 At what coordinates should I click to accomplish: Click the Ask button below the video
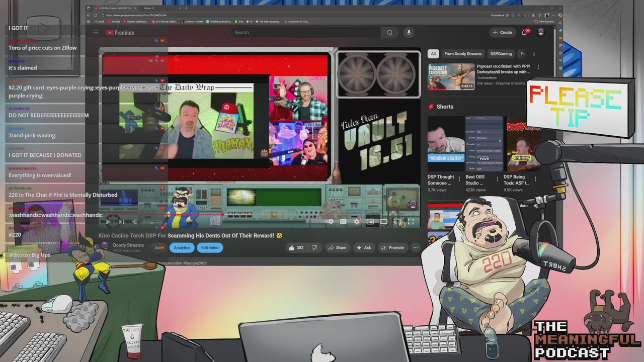pyautogui.click(x=364, y=247)
